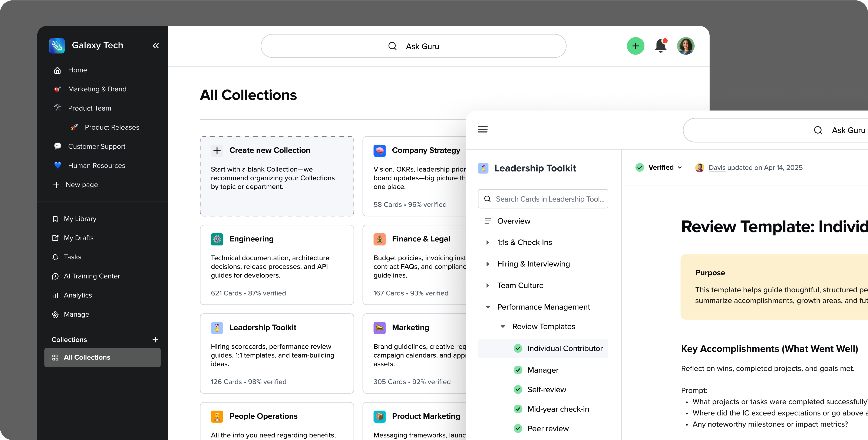
Task: Add a collection via Collections plus icon
Action: (x=155, y=339)
